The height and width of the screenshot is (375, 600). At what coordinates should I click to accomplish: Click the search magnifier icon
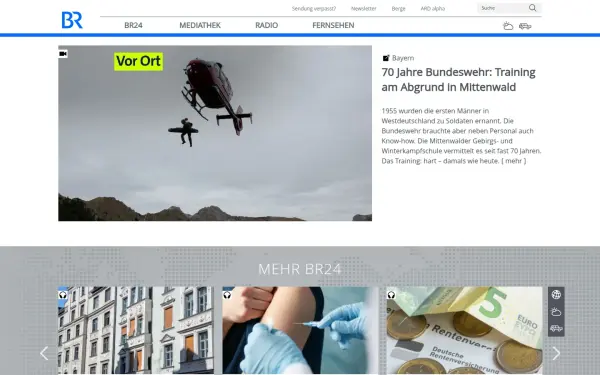(x=533, y=8)
